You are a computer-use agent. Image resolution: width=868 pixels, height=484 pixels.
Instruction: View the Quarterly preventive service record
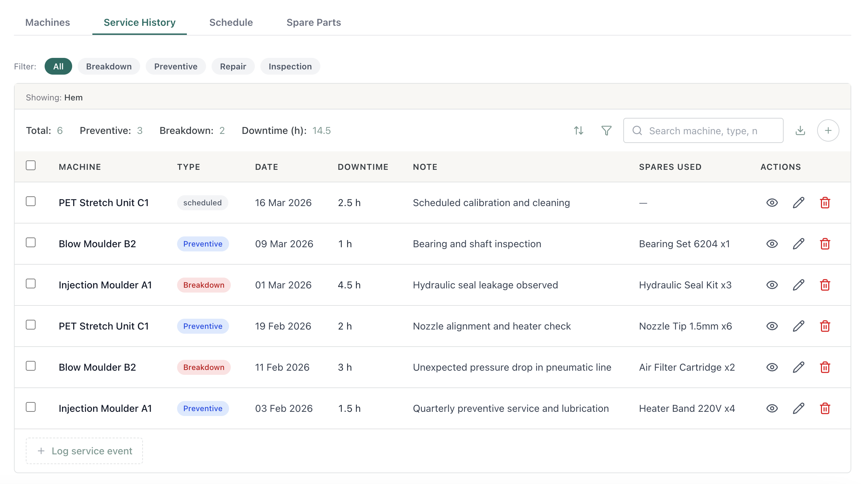[772, 408]
